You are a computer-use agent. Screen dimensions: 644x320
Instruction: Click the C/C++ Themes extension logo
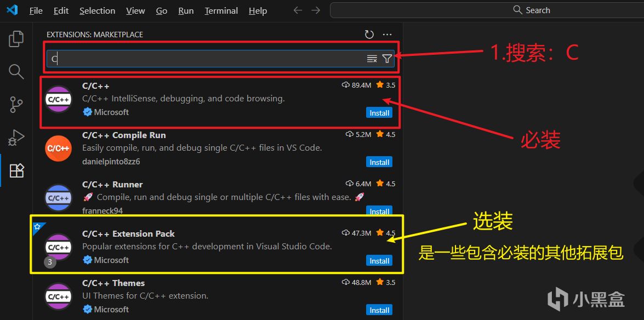58,296
